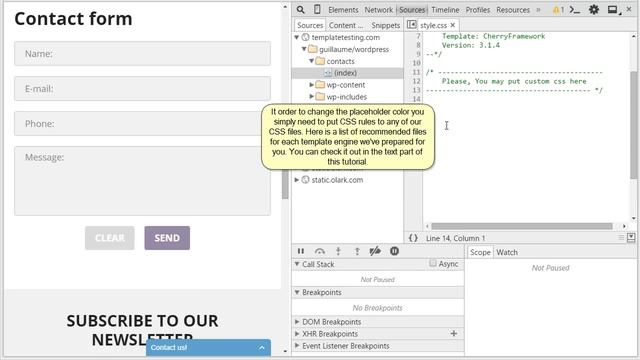
Task: Click the Name: input field
Action: coord(142,53)
